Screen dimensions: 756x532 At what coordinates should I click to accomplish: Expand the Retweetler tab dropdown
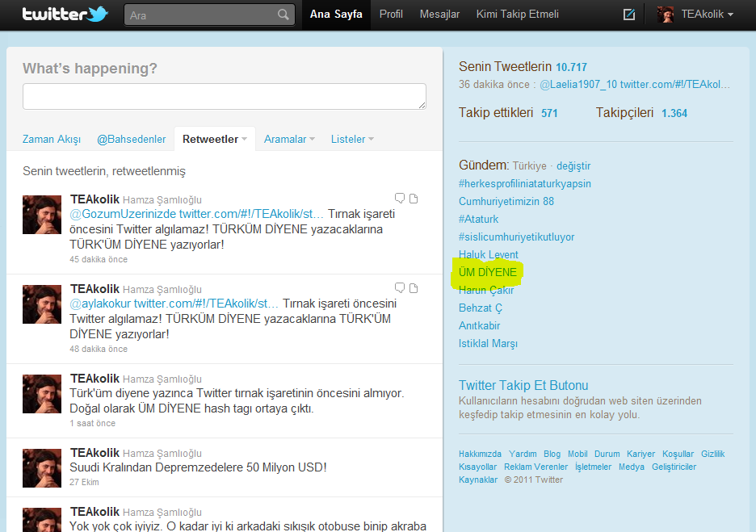245,140
